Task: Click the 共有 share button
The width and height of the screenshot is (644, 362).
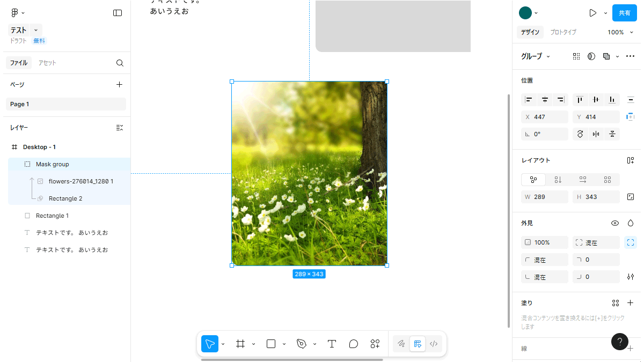Action: click(624, 13)
